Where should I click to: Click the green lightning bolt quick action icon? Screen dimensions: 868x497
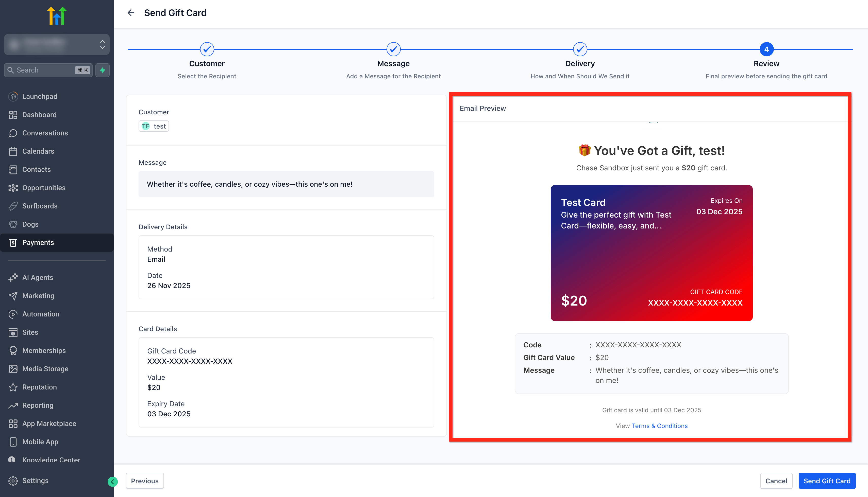103,70
